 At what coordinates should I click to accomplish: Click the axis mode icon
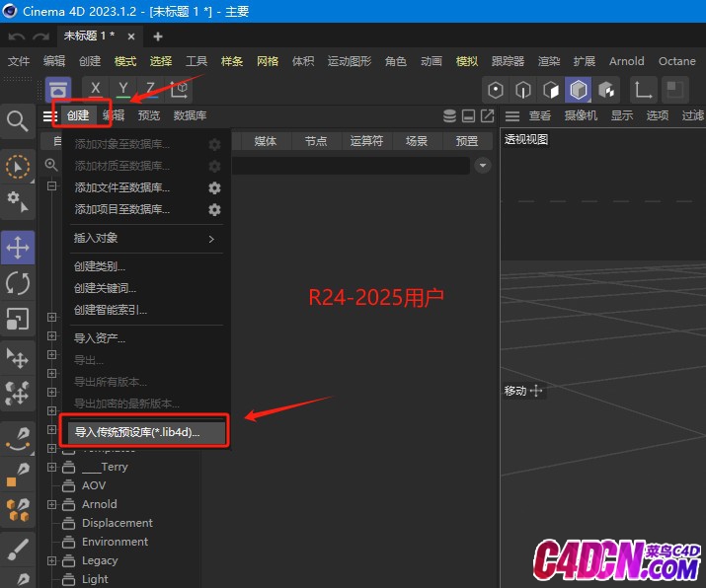point(644,90)
